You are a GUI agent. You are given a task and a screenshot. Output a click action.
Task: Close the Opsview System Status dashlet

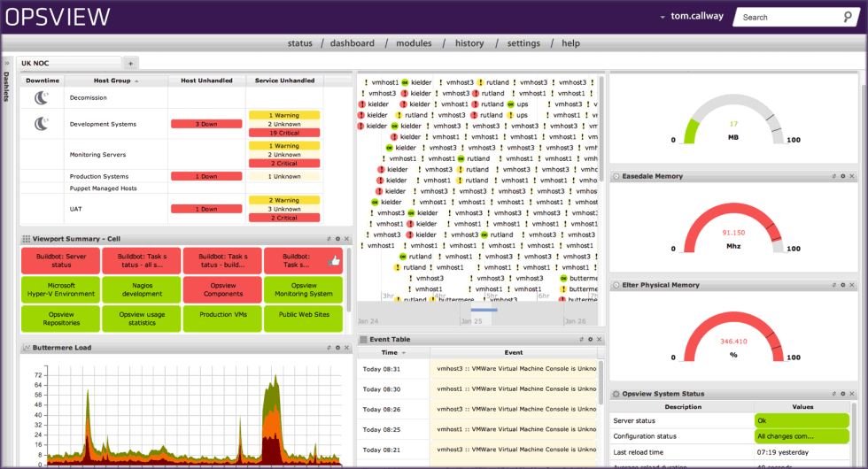point(852,394)
